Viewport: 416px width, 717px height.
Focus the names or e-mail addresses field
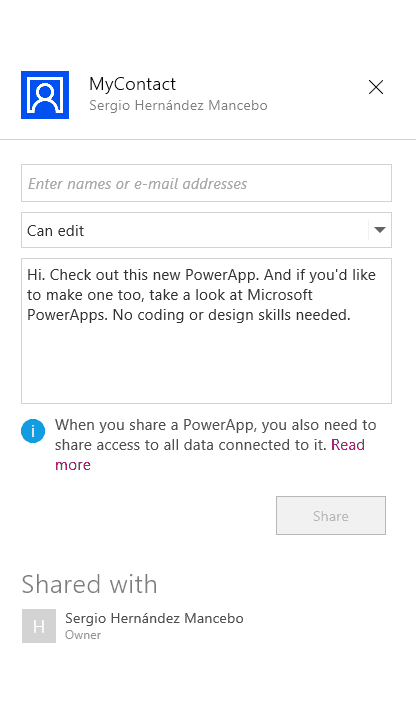tap(206, 183)
